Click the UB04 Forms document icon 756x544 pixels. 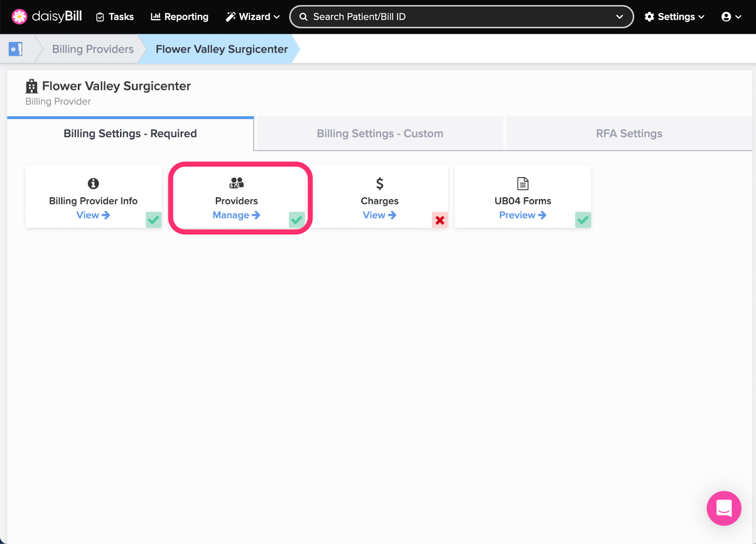pyautogui.click(x=523, y=183)
